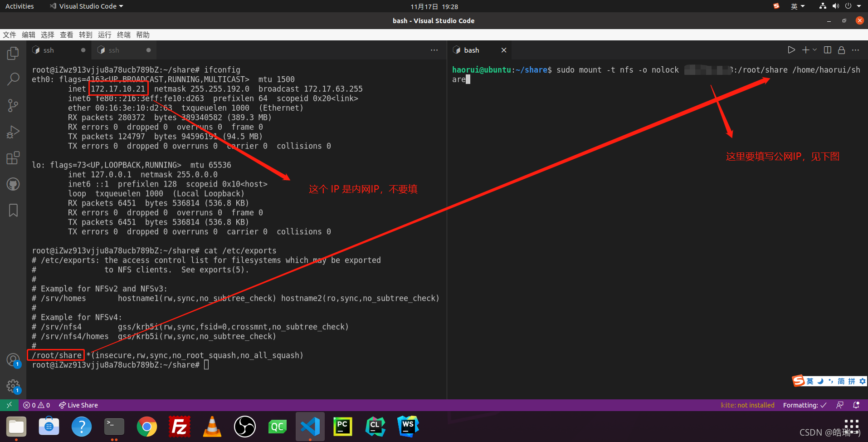868x442 pixels.
Task: Open the clock and calendar panel
Action: pos(434,6)
